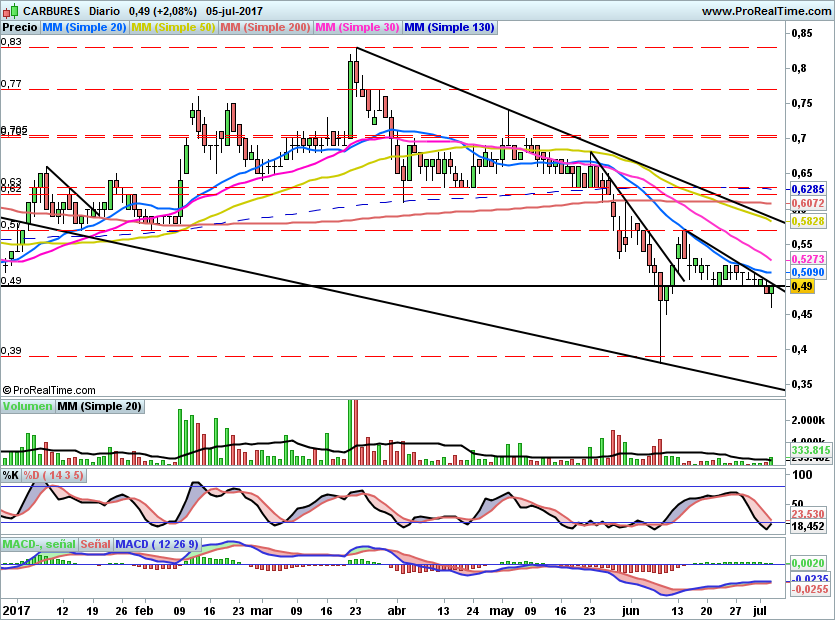The width and height of the screenshot is (835, 620).
Task: Toggle the MM (Simple 50) yellow legend
Action: click(x=173, y=28)
